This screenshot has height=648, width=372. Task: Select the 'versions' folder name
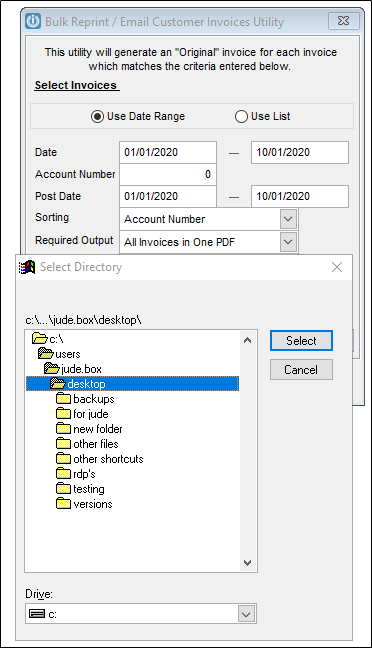click(93, 504)
